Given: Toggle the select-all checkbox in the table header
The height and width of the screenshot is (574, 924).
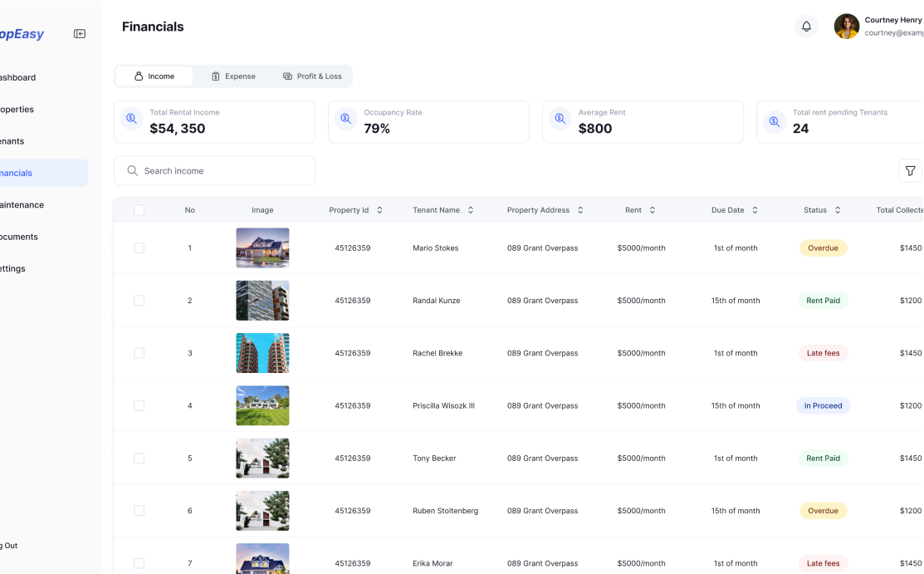Looking at the screenshot, I should tap(139, 210).
